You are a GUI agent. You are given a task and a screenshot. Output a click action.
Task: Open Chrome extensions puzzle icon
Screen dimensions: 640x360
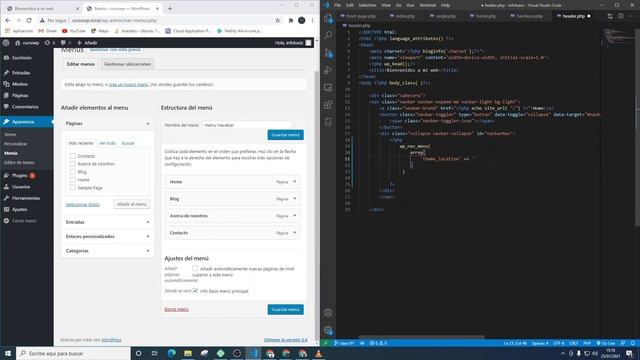coord(291,20)
